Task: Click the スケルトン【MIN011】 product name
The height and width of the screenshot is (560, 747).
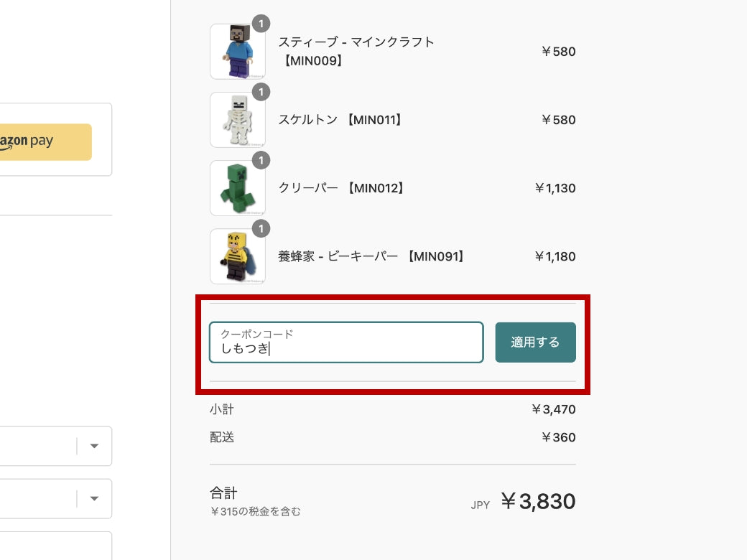Action: coord(340,120)
